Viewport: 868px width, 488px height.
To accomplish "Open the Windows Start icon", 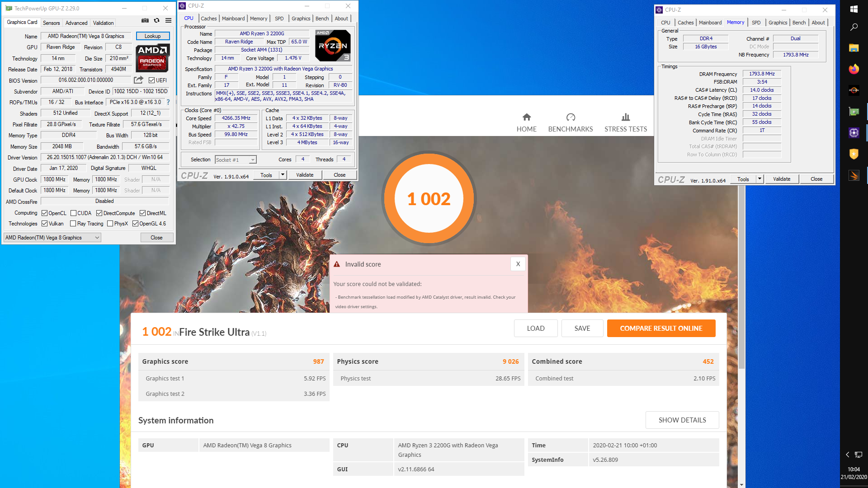I will [854, 9].
